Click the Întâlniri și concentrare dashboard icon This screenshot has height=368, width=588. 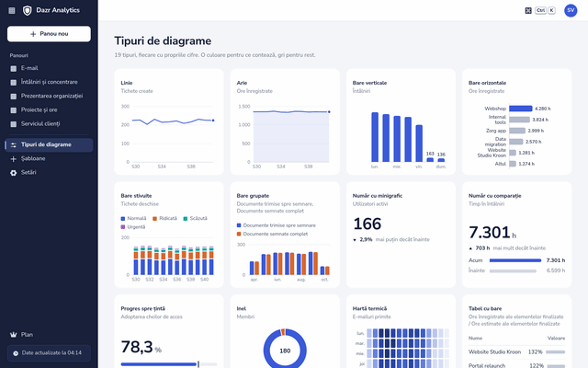point(14,82)
